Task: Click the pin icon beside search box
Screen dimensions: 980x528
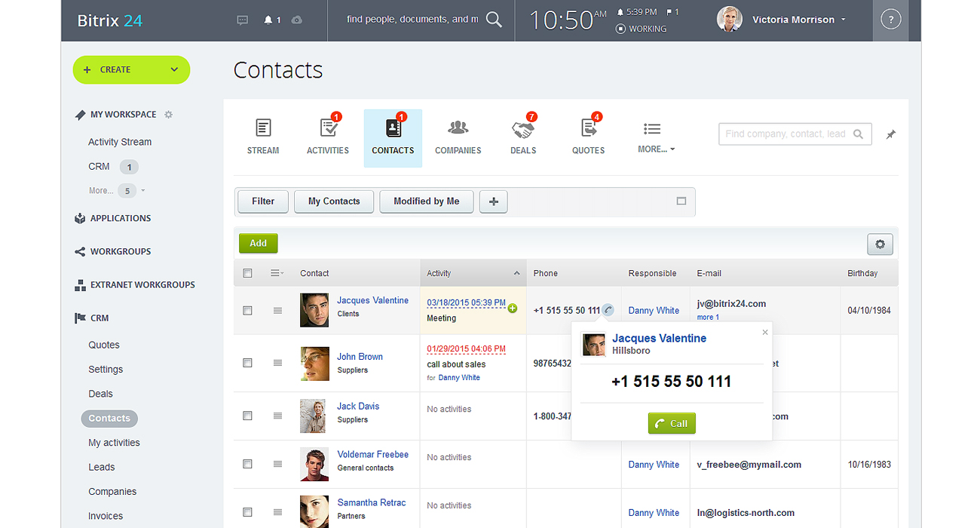Action: click(890, 134)
